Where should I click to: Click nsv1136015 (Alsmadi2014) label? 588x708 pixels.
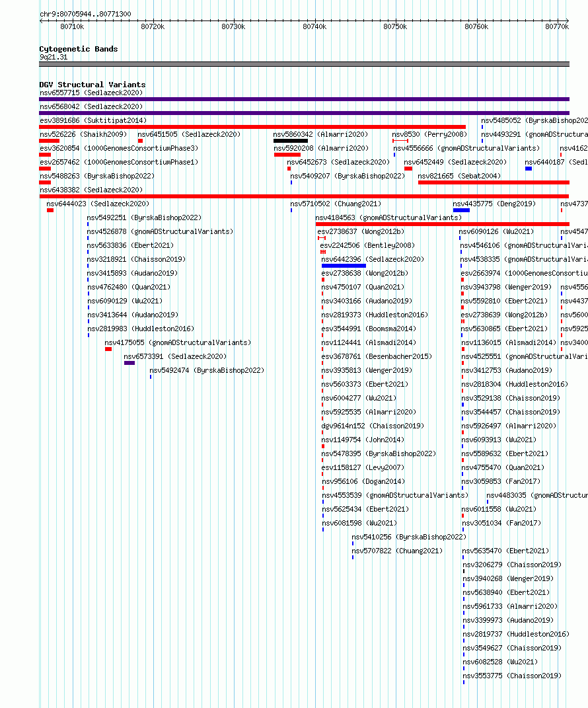[509, 342]
